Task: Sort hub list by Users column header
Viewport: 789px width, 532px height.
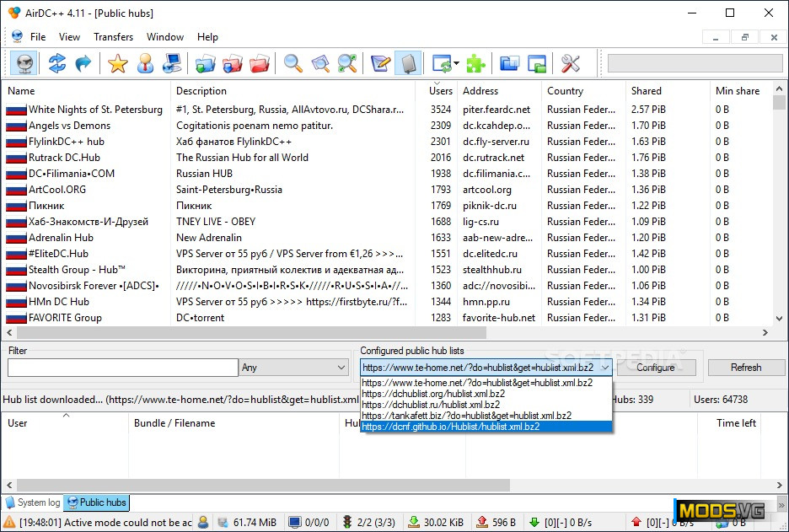Action: (x=440, y=91)
